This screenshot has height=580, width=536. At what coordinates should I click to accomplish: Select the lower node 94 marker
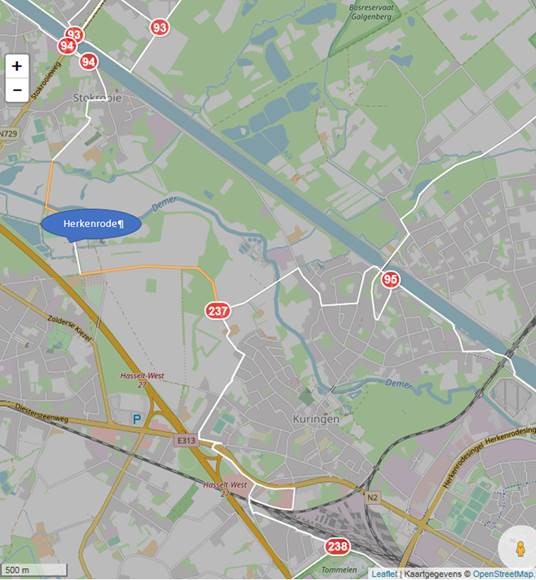tap(89, 61)
